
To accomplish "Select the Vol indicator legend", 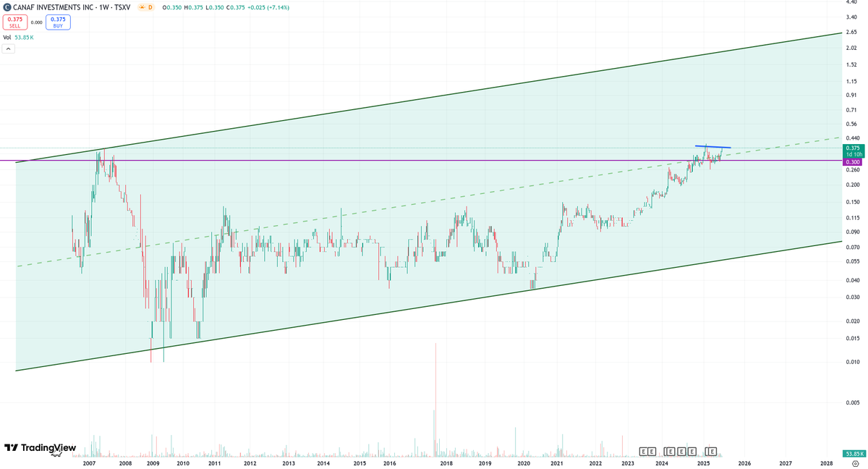I will pyautogui.click(x=18, y=37).
